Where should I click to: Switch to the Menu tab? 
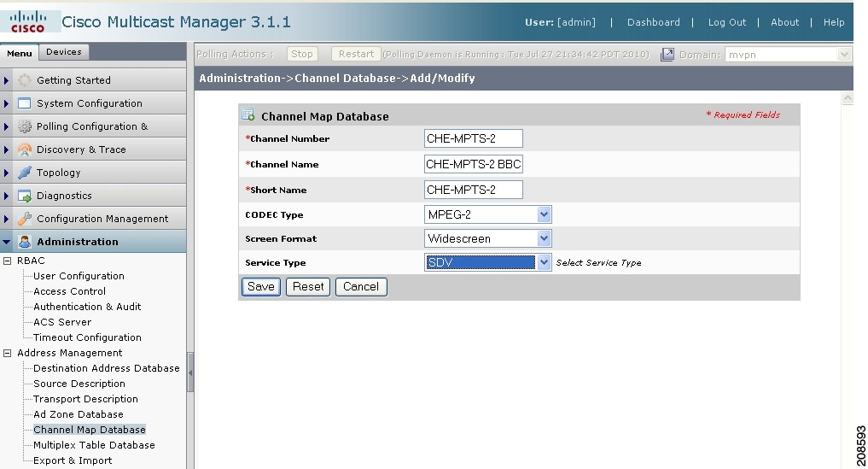tap(20, 53)
